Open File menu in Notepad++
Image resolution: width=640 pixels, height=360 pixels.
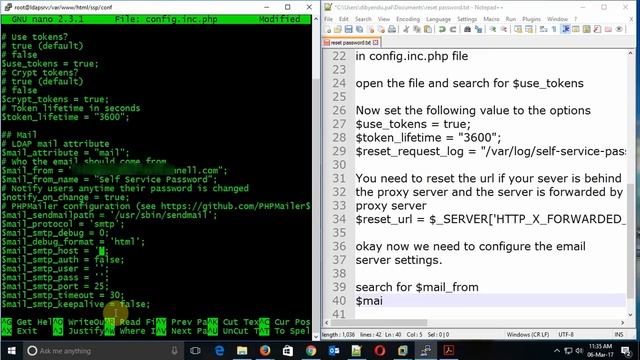click(328, 19)
